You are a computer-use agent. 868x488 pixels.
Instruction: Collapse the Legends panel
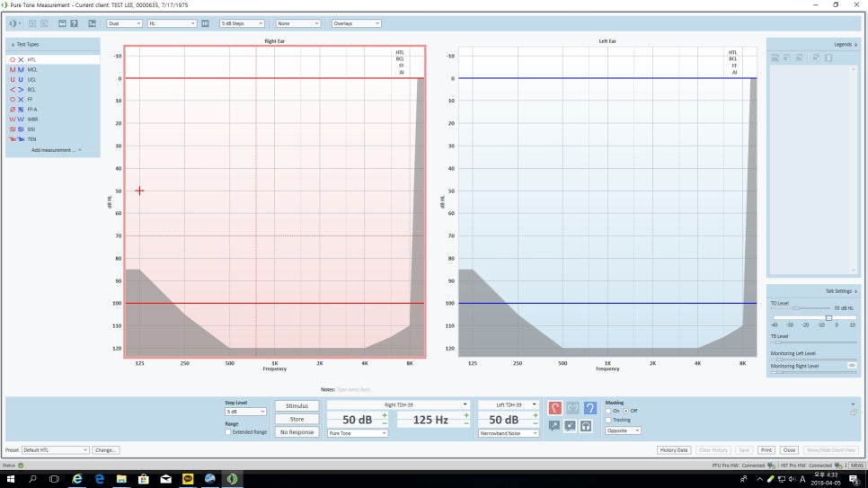click(x=855, y=44)
